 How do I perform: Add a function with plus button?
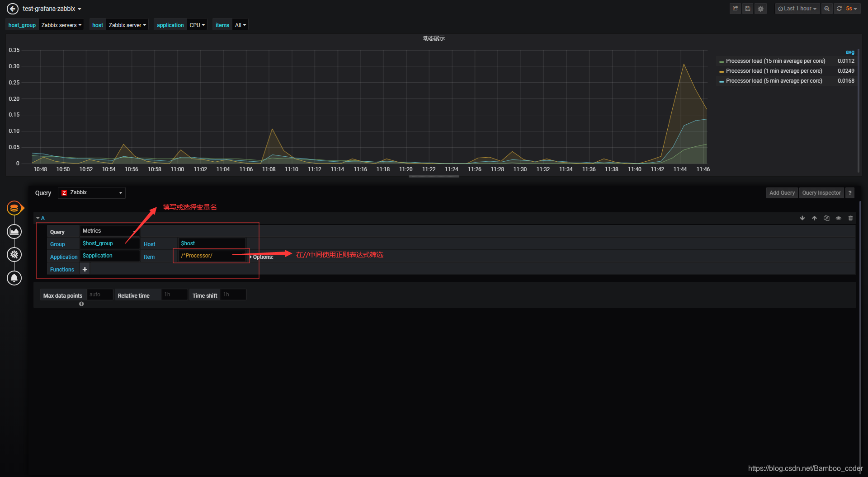coord(85,269)
